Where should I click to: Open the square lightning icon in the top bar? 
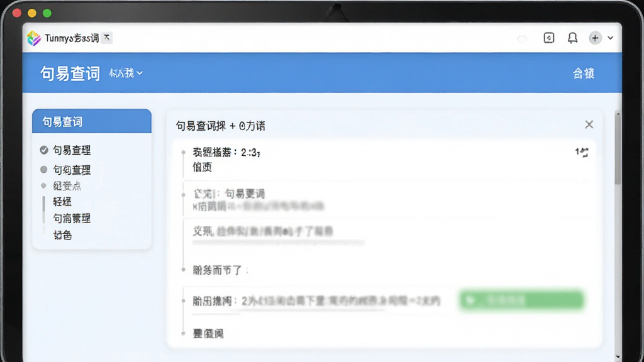pos(548,38)
